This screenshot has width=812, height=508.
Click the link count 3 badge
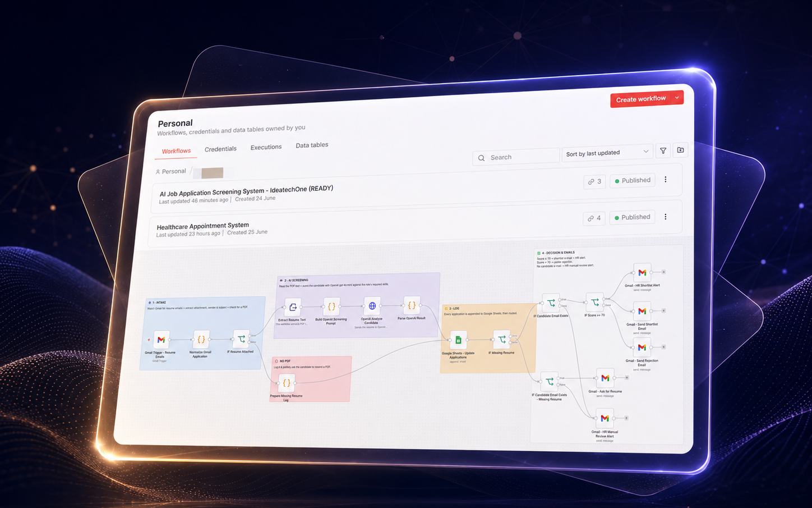click(594, 181)
